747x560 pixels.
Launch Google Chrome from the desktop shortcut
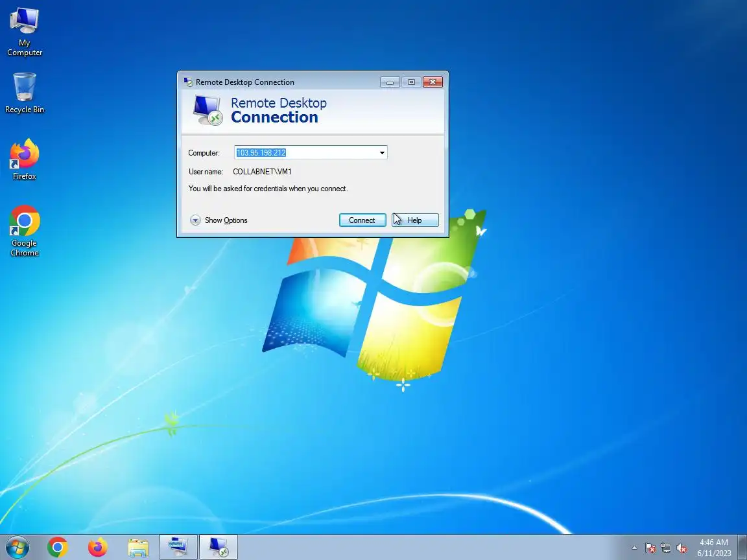[24, 231]
